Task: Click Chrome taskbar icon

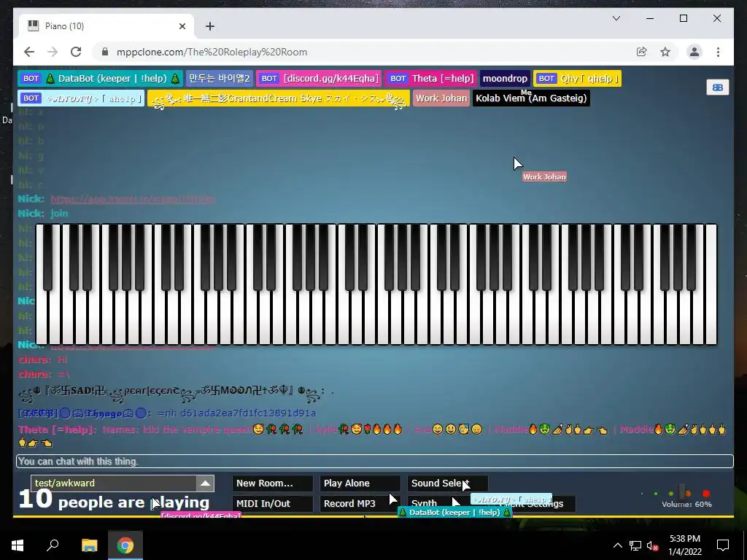Action: (125, 545)
